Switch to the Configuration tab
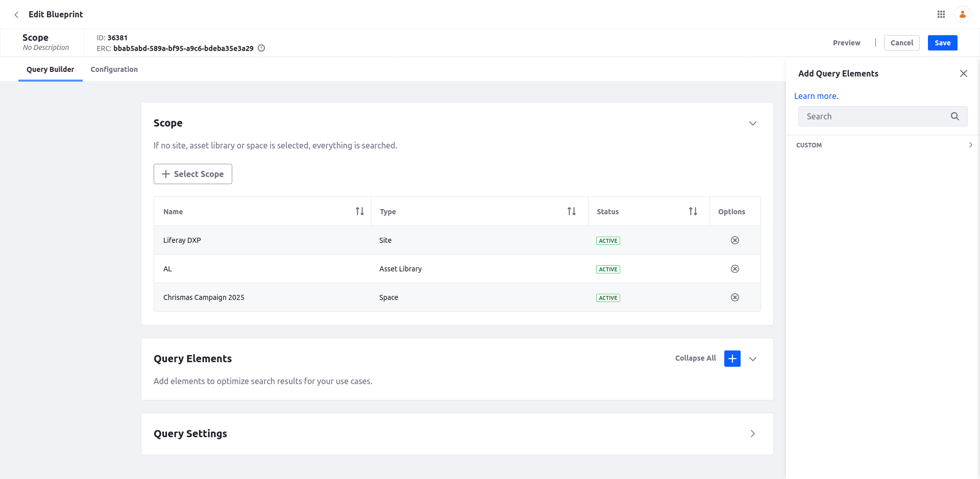980x479 pixels. pyautogui.click(x=114, y=69)
